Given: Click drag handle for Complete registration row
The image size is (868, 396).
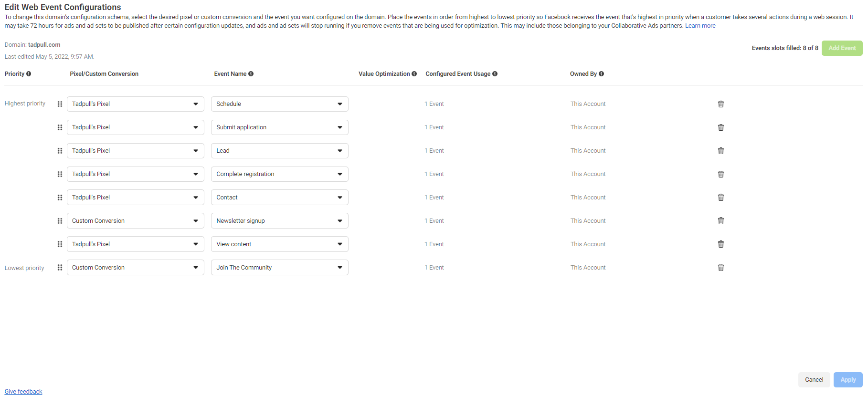Looking at the screenshot, I should coord(60,174).
